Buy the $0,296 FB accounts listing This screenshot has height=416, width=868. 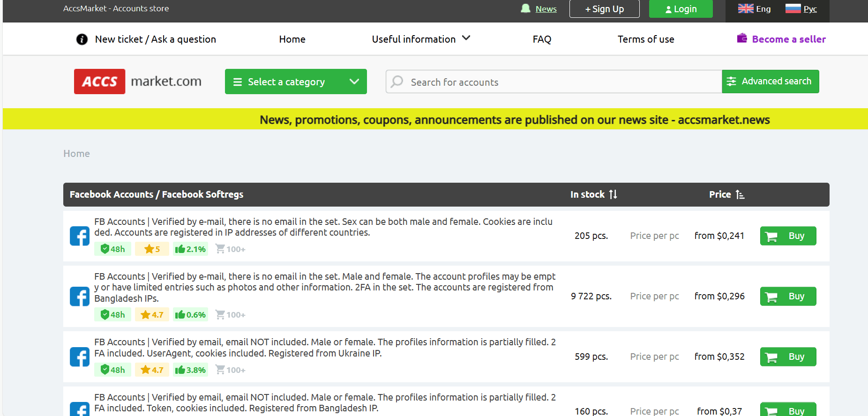click(x=788, y=297)
